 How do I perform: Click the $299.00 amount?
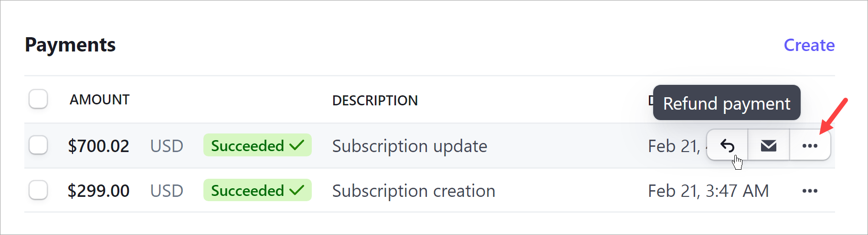(x=98, y=191)
